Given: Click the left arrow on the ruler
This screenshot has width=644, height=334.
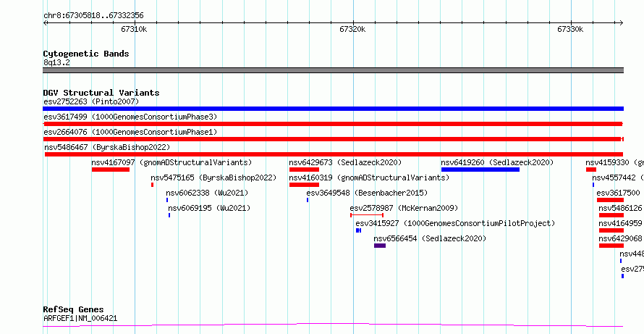Looking at the screenshot, I should (45, 23).
